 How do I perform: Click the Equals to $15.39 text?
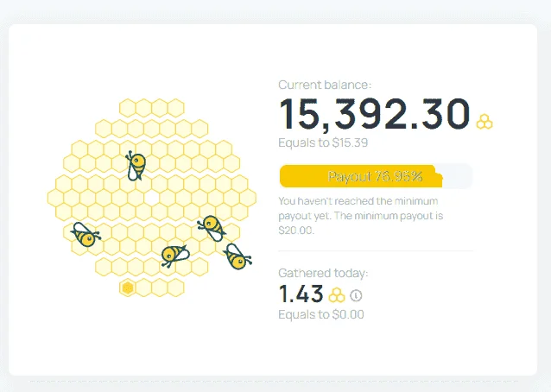click(x=323, y=142)
